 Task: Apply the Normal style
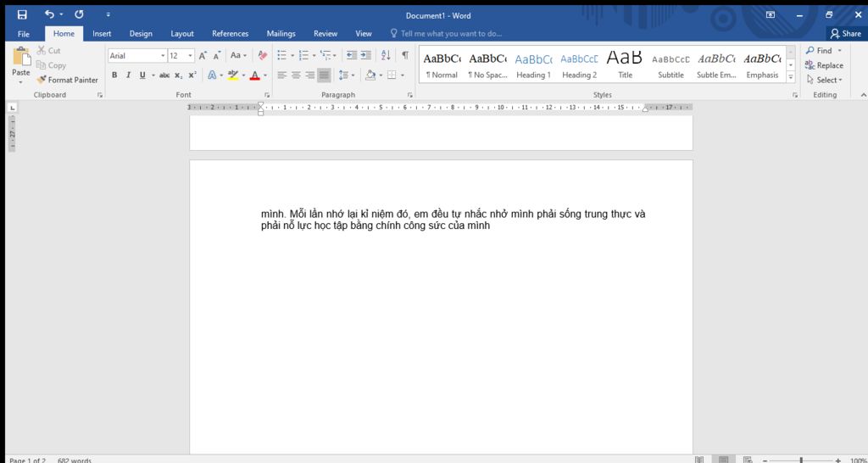(442, 64)
